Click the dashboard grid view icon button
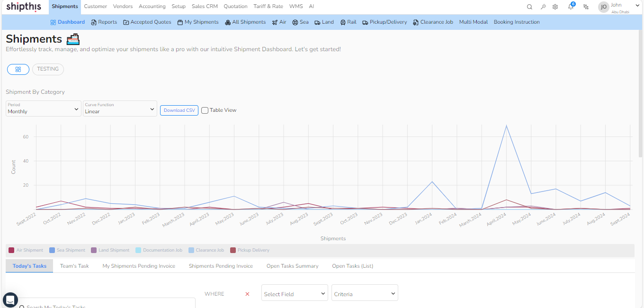The height and width of the screenshot is (308, 644). [x=18, y=69]
